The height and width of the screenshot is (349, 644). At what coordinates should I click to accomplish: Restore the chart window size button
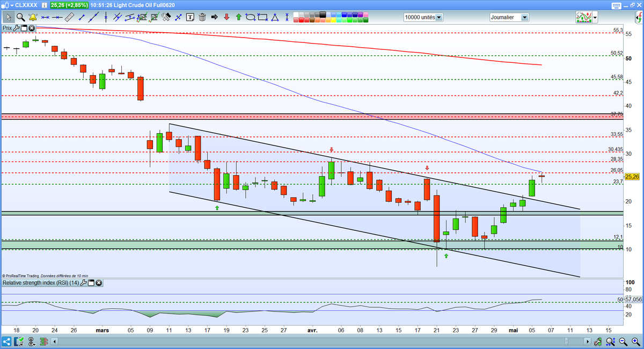tap(633, 5)
